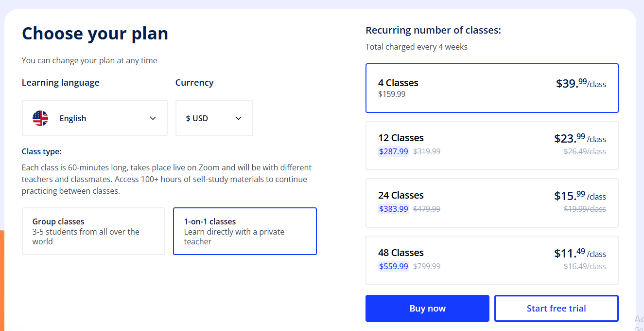Click the $11.49/class price label
Viewport: 644px width, 331px height.
click(x=579, y=253)
